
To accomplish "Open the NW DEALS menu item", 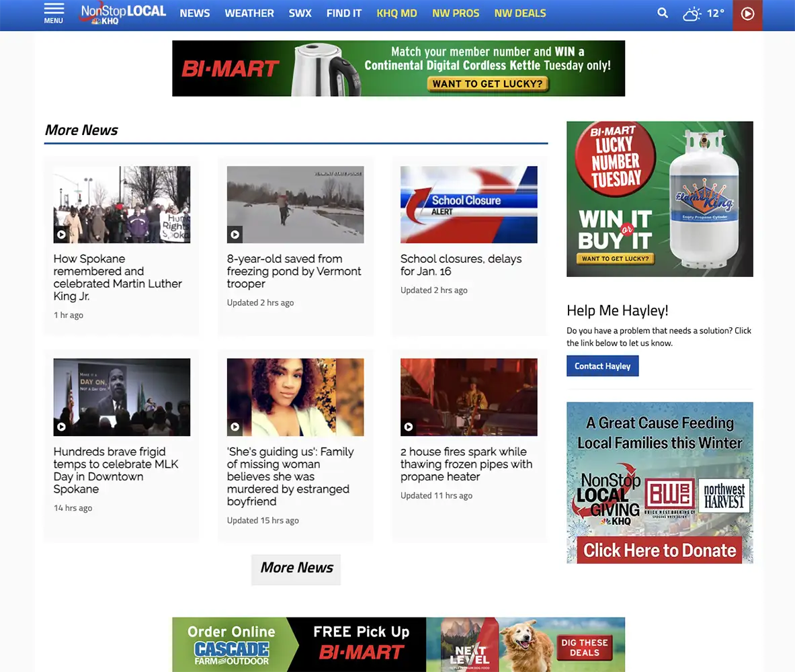I will tap(520, 13).
